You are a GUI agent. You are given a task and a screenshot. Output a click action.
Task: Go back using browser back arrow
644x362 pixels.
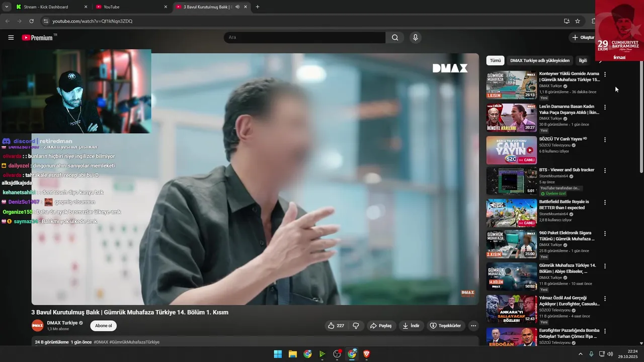(x=7, y=21)
